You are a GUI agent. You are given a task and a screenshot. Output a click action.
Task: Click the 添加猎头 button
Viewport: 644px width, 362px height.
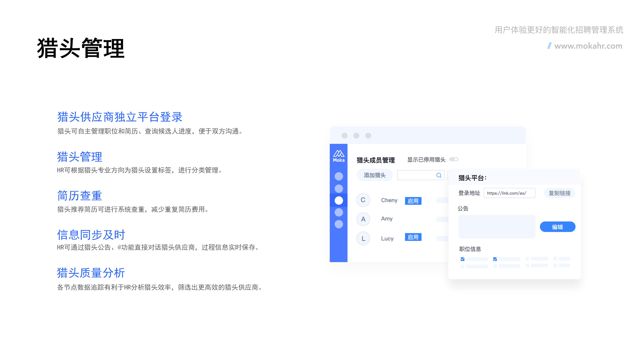click(375, 175)
